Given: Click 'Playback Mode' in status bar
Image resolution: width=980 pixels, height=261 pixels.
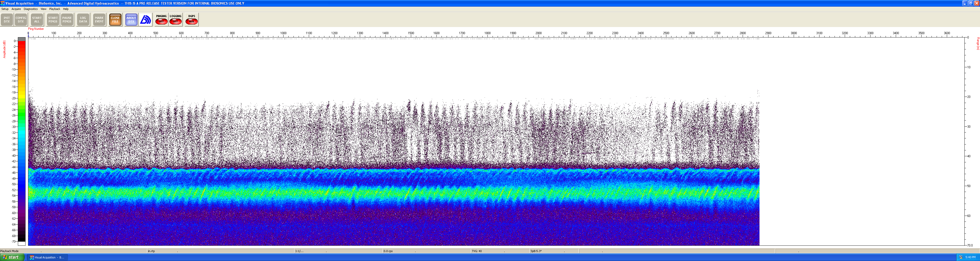Looking at the screenshot, I should tap(9, 251).
